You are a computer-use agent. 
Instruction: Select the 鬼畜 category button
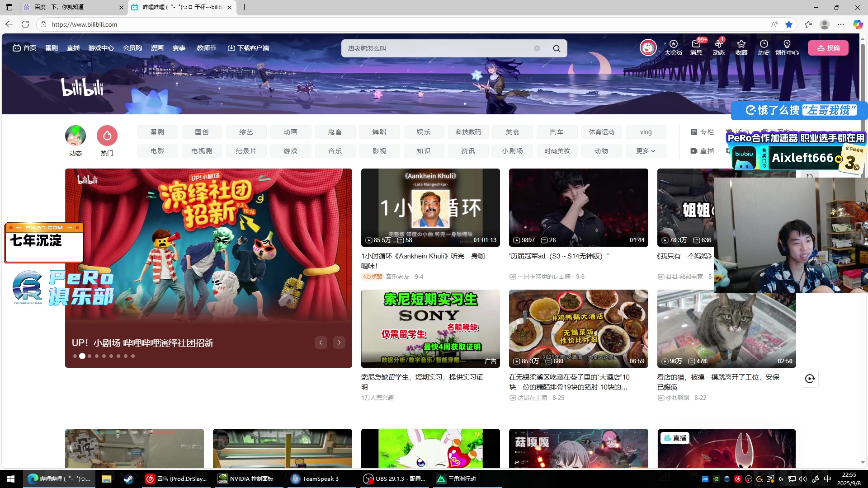tap(335, 132)
